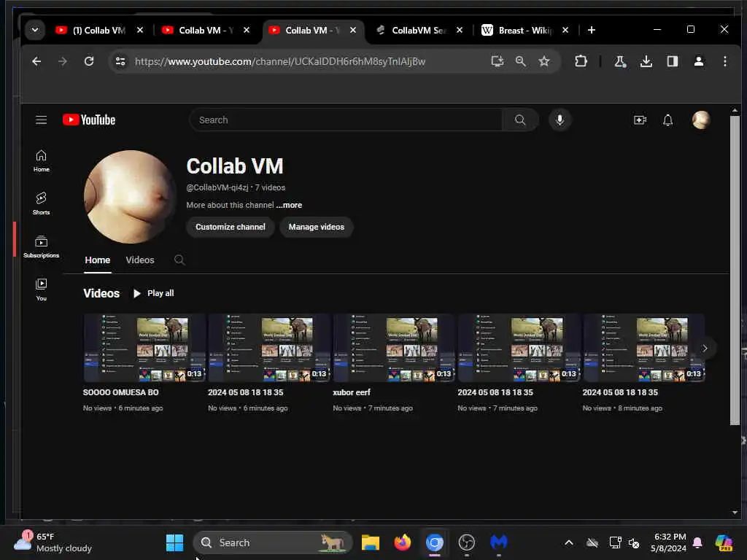Open thumbnail of video posted 8 minutes ago
This screenshot has height=560, width=747.
[x=643, y=348]
